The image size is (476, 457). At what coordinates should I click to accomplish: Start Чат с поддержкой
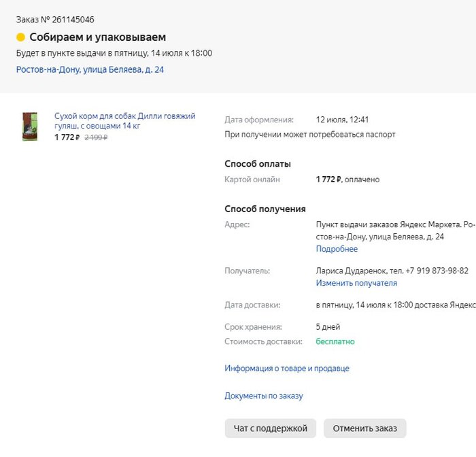coord(270,428)
